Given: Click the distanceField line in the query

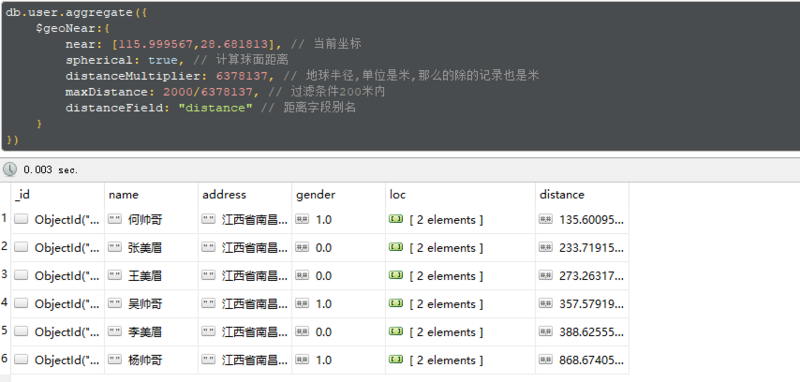Looking at the screenshot, I should point(210,108).
